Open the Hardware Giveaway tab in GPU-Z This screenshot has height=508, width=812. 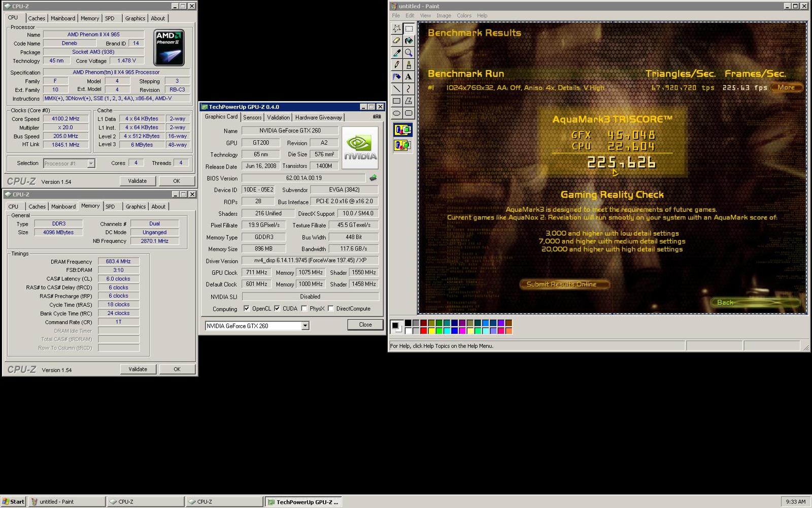319,117
